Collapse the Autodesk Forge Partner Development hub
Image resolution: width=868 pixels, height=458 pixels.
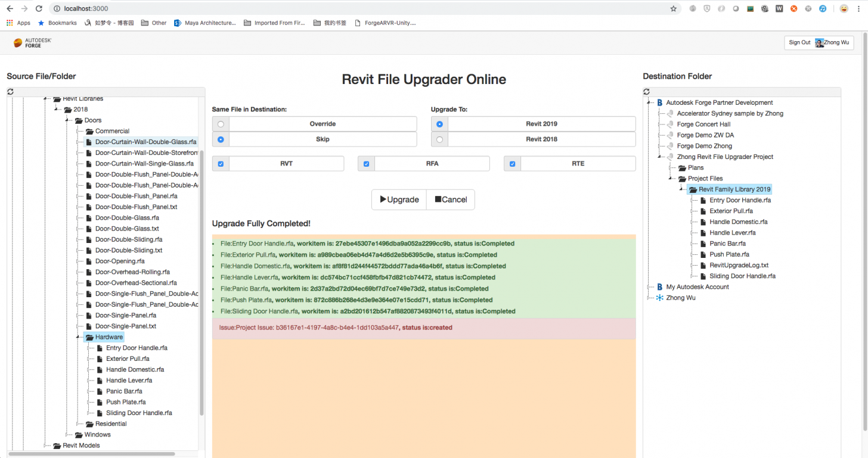tap(649, 102)
